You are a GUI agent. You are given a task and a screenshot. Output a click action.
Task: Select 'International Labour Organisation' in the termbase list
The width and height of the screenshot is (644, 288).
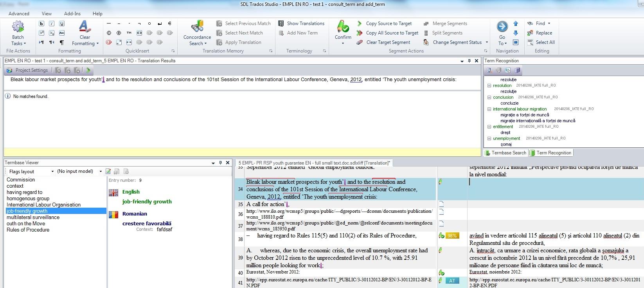click(43, 205)
